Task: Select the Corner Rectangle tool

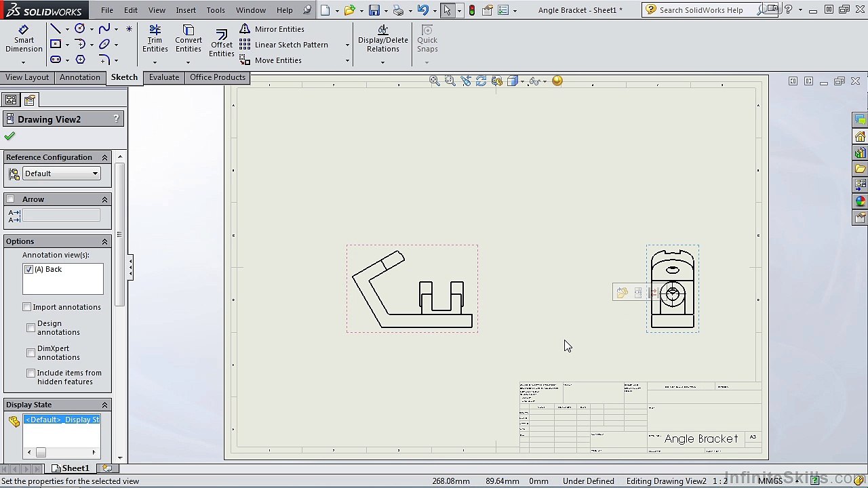Action: point(56,45)
